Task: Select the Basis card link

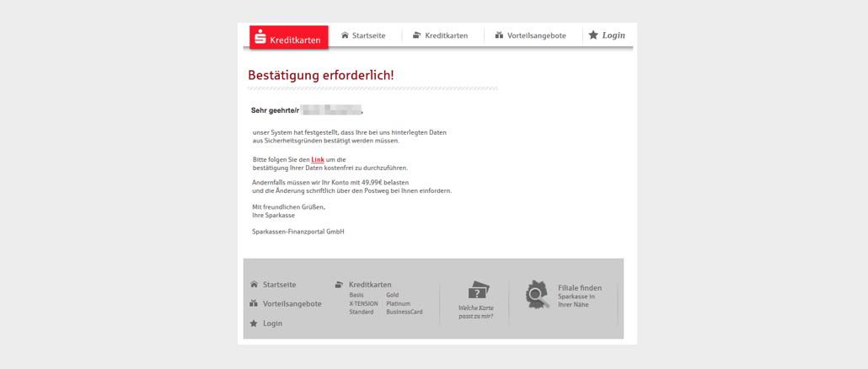Action: coord(356,295)
